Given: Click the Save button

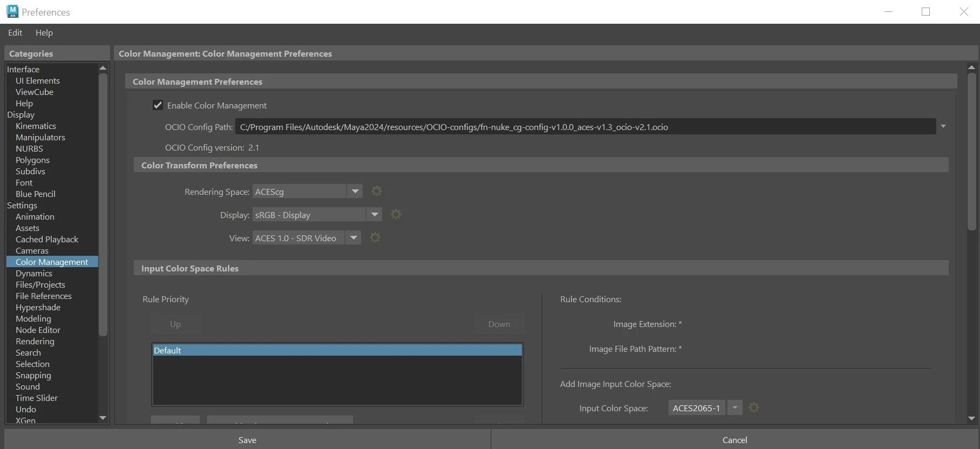Looking at the screenshot, I should coord(247,440).
